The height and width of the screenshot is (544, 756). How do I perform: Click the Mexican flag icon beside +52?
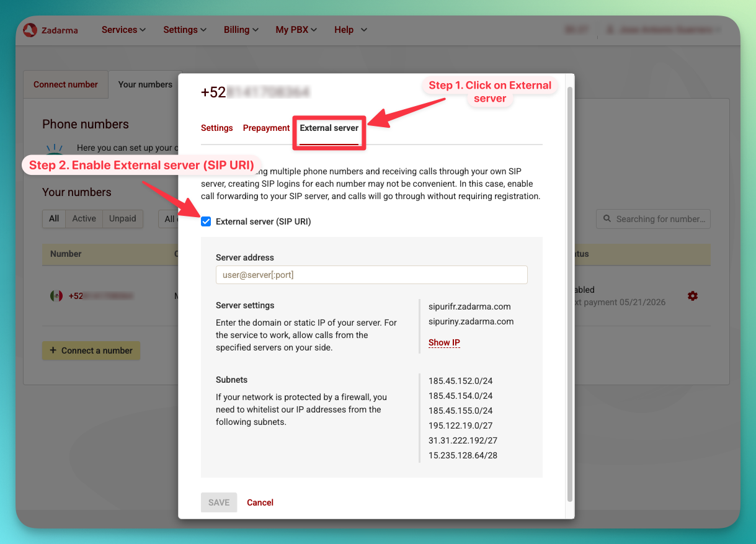coord(55,296)
